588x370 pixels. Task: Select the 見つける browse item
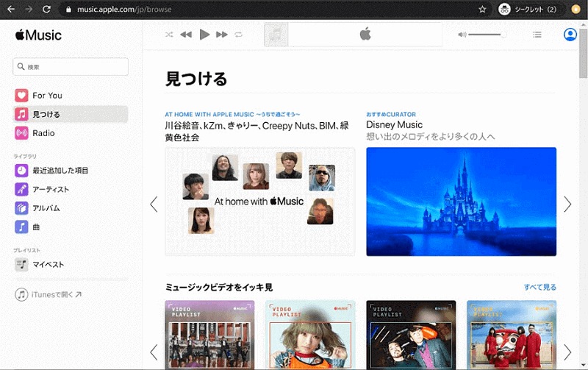pyautogui.click(x=71, y=114)
